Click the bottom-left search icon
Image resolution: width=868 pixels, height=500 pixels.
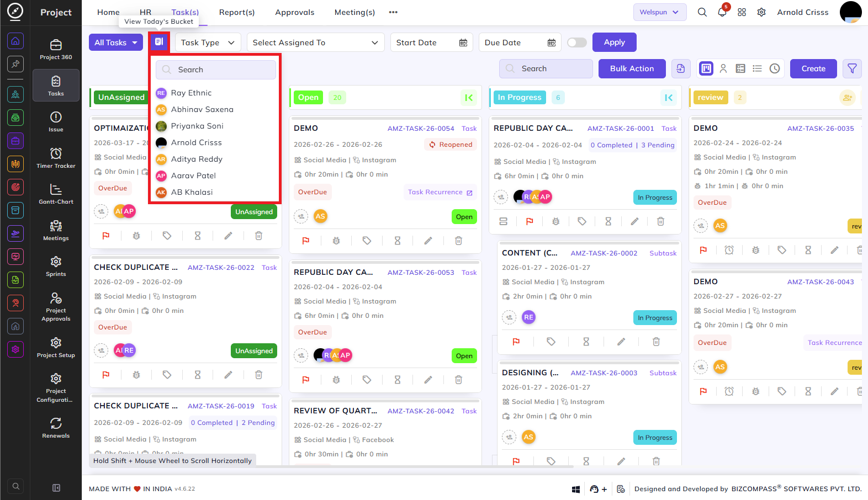pyautogui.click(x=16, y=486)
